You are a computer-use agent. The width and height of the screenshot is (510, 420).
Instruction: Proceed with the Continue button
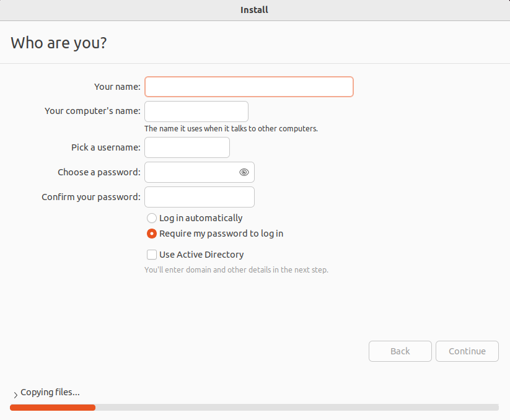pyautogui.click(x=467, y=351)
